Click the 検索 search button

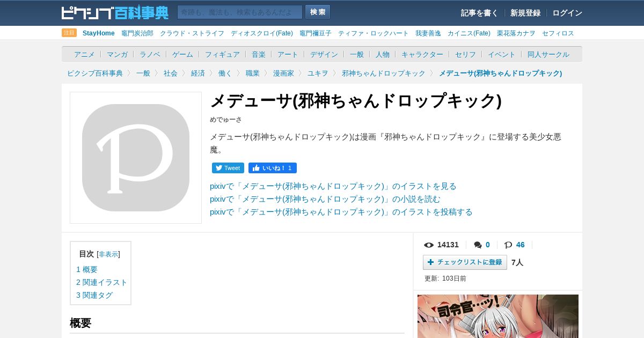click(x=318, y=12)
